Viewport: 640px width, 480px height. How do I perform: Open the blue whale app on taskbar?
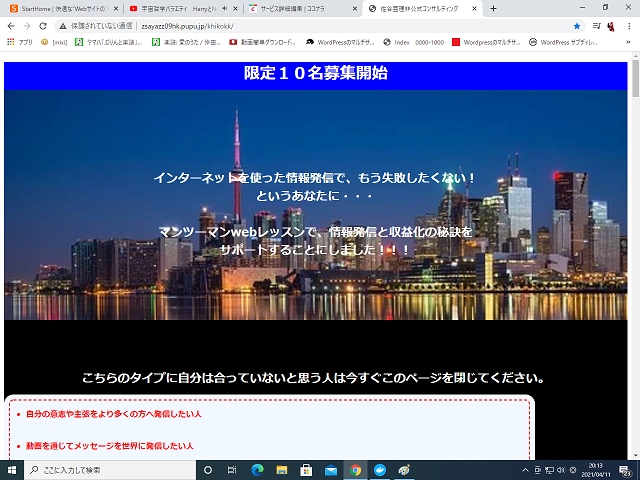[x=380, y=470]
